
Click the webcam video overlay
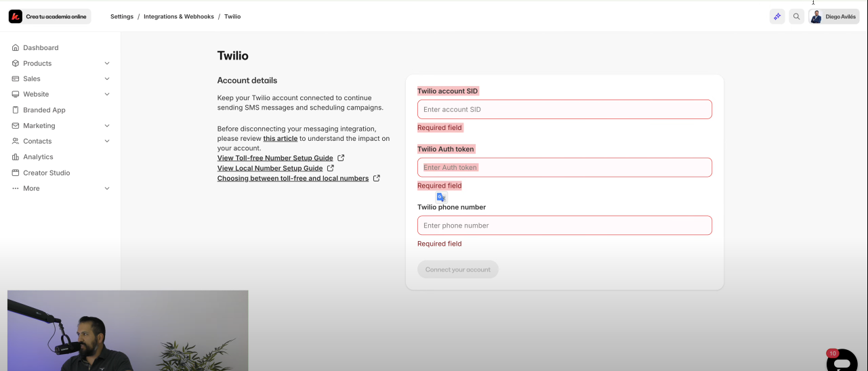pyautogui.click(x=128, y=330)
